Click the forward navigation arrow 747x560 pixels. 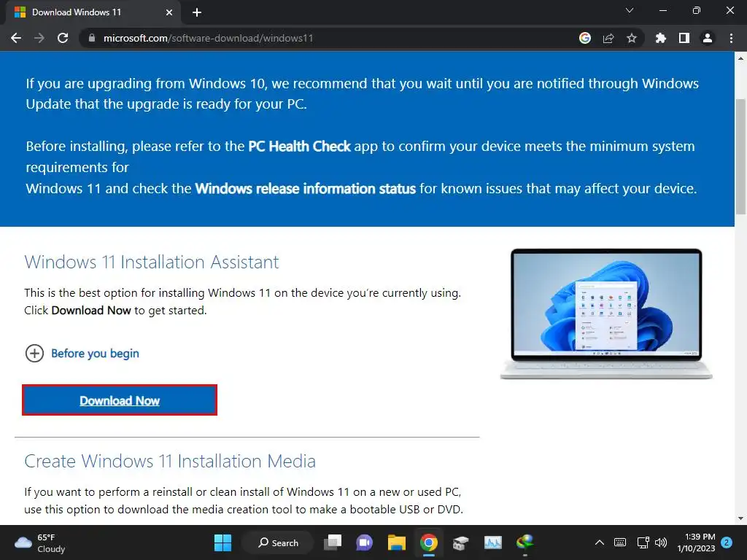pyautogui.click(x=39, y=38)
